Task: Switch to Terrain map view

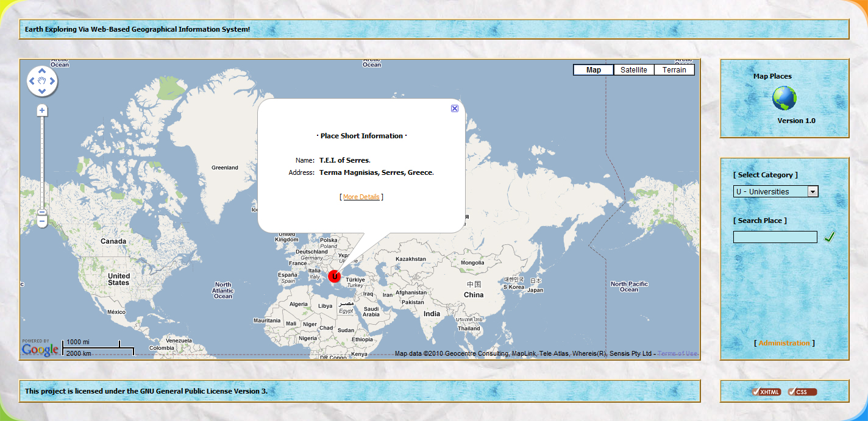Action: 674,70
